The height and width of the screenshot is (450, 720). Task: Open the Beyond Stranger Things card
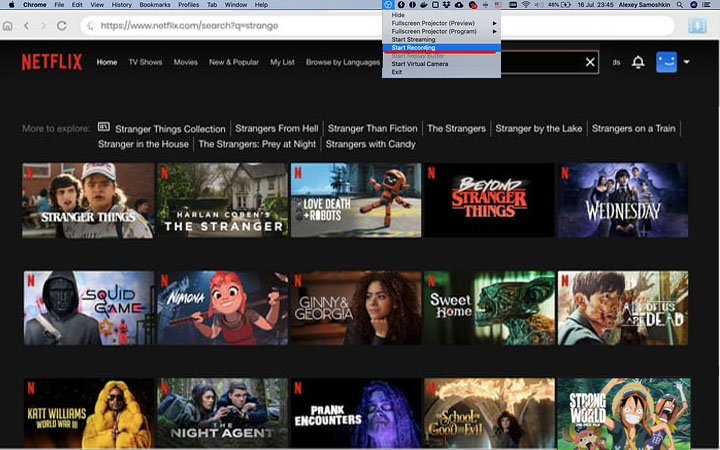(x=489, y=200)
